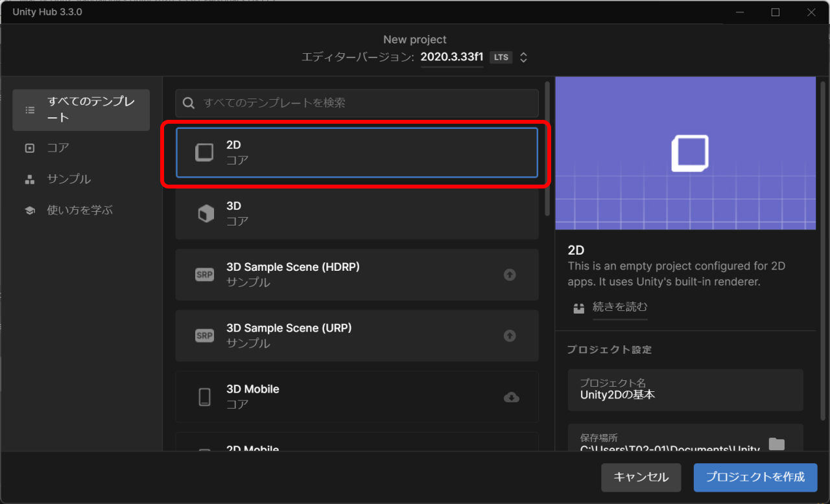
Task: Click the 2D template square icon
Action: (204, 152)
